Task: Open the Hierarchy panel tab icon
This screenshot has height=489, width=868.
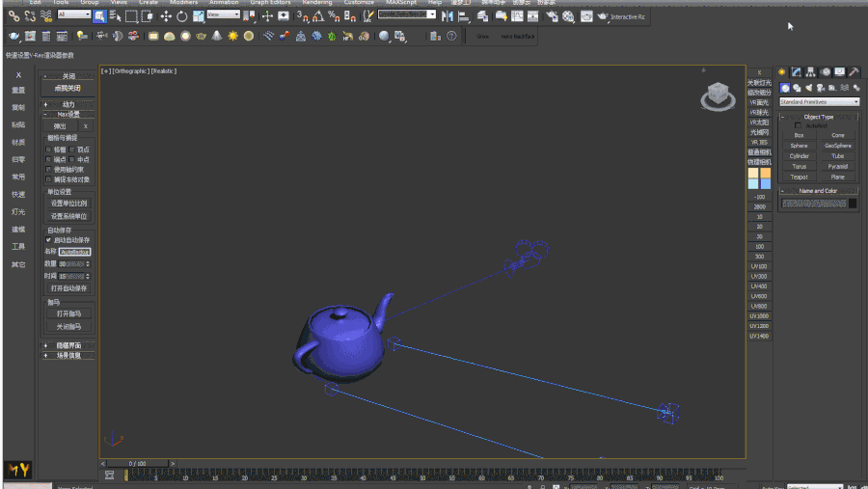Action: coord(810,72)
